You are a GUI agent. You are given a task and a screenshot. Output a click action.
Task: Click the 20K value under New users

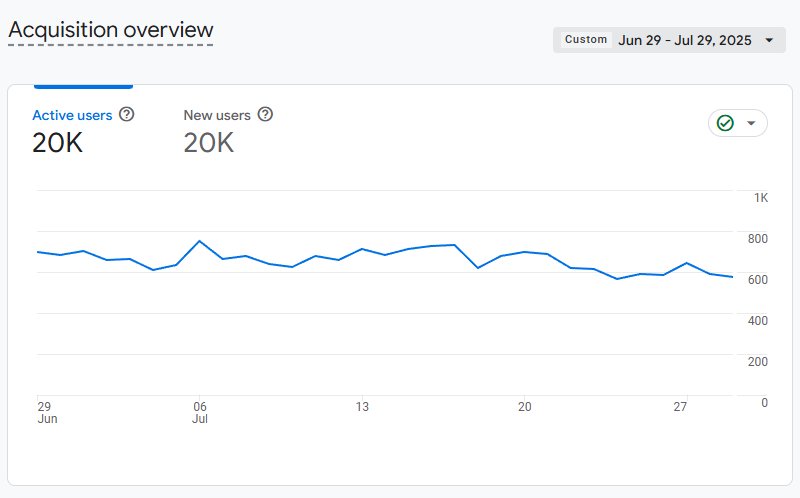[x=208, y=143]
